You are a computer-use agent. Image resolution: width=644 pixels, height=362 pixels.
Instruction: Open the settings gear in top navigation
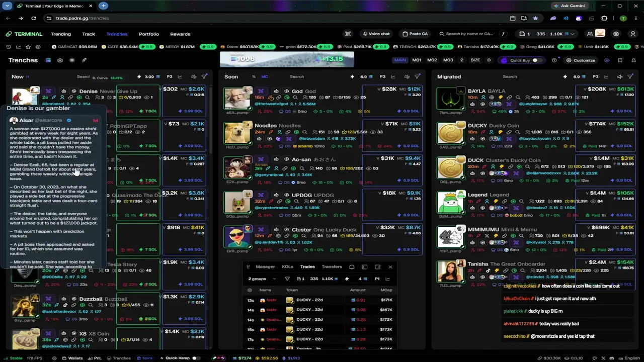pos(616,34)
